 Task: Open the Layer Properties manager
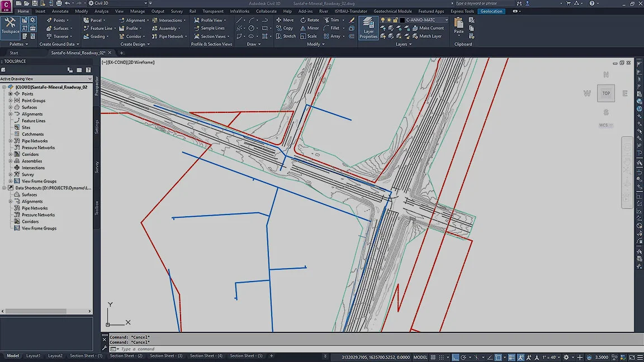[x=368, y=28]
